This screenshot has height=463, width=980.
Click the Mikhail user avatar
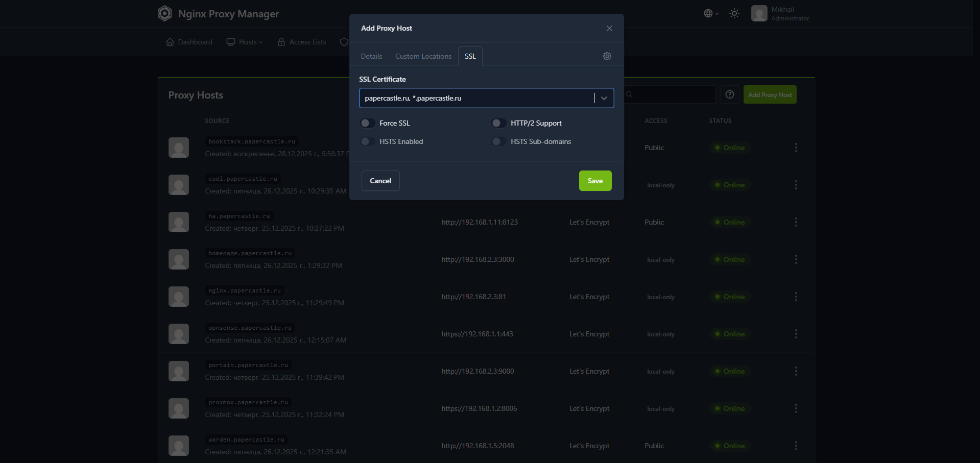click(759, 13)
